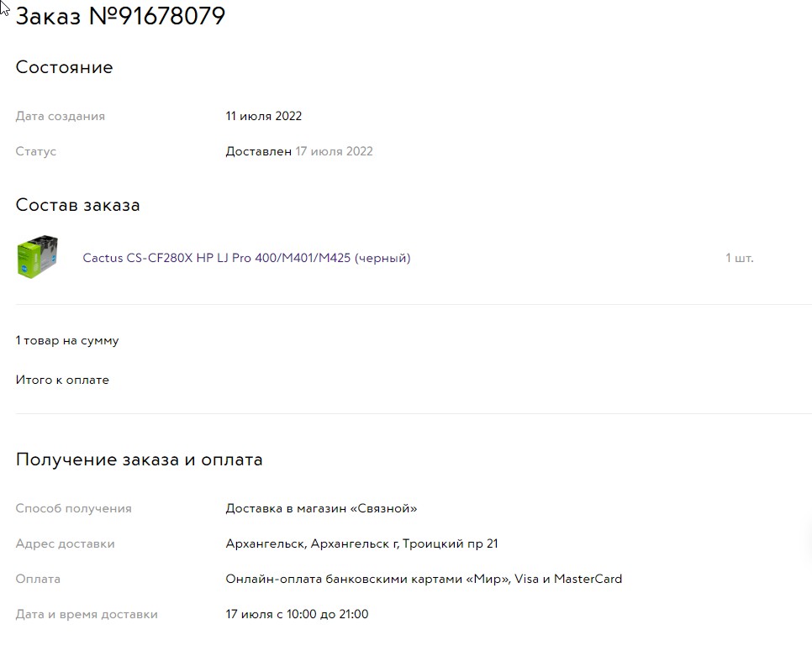Image resolution: width=812 pixels, height=651 pixels.
Task: Click the Состояние section heading
Action: [64, 67]
